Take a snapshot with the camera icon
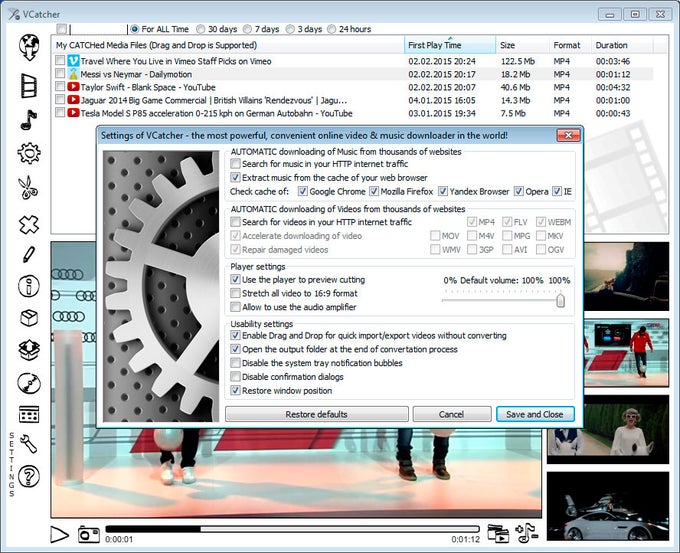The image size is (680, 553). [88, 534]
